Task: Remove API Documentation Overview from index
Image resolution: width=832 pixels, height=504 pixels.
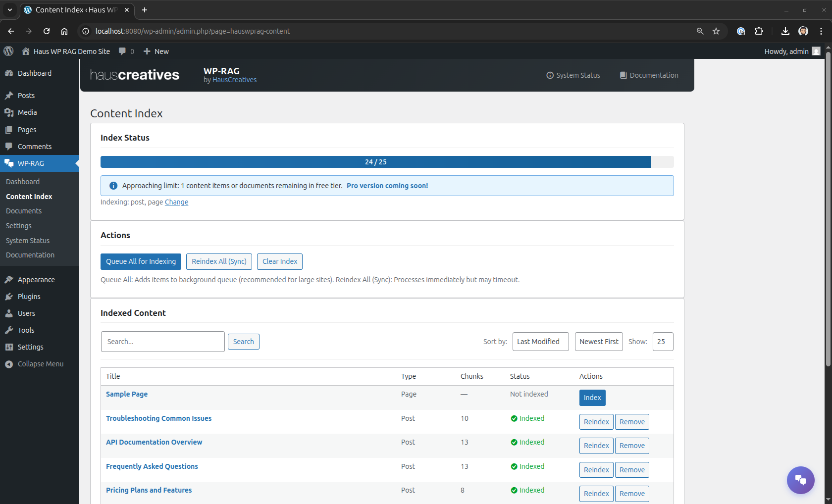Action: (x=632, y=446)
